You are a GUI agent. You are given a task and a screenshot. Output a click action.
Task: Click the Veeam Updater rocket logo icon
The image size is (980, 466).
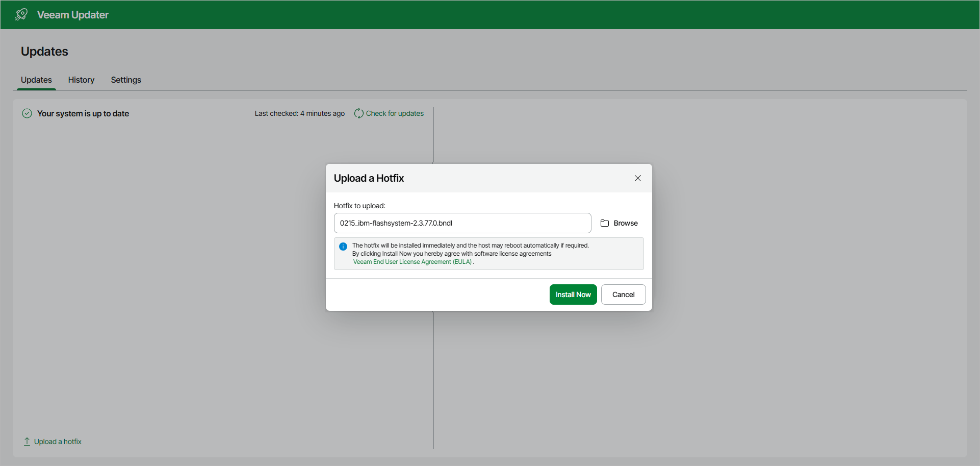[x=21, y=14]
